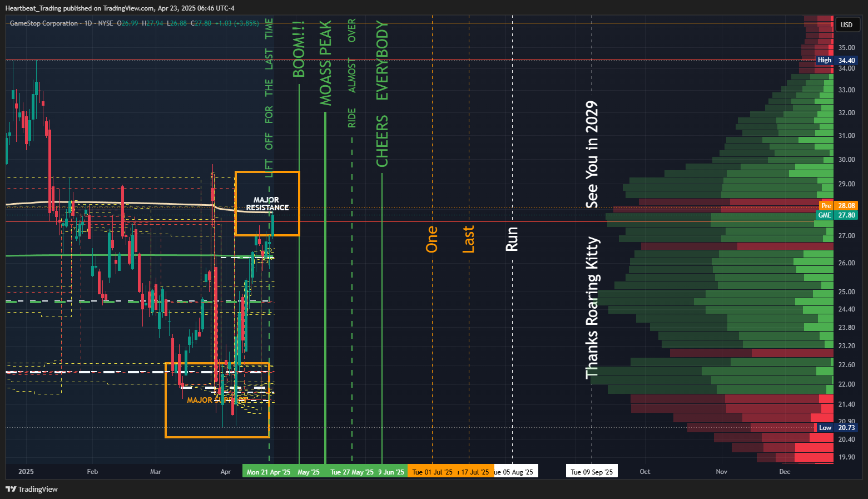This screenshot has height=499, width=868.
Task: Click the 33.00 price axis value
Action: click(x=846, y=90)
